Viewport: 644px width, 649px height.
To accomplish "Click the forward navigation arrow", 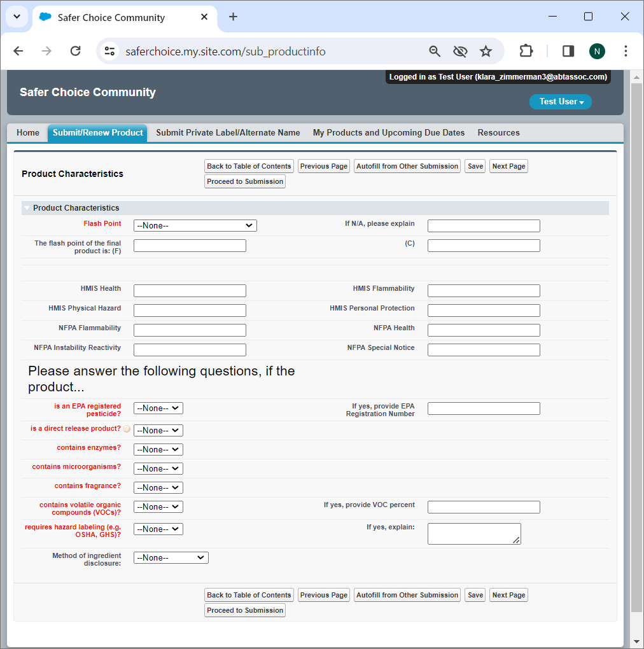I will click(46, 51).
